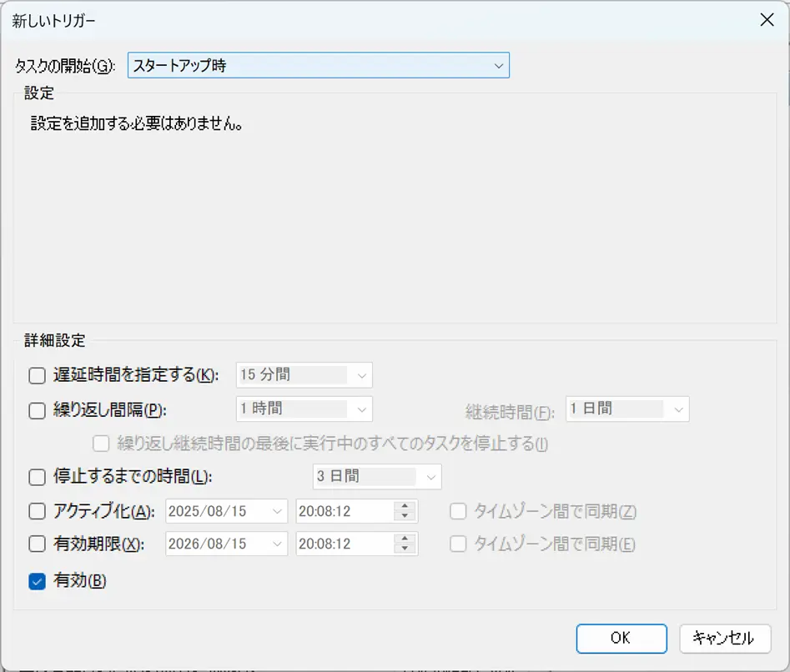Click the キャンセル button
The image size is (790, 672).
click(x=725, y=639)
